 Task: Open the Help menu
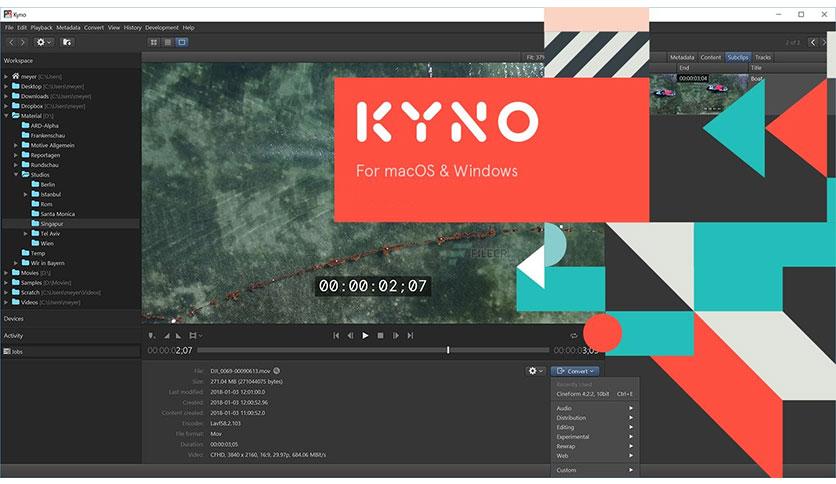click(x=188, y=28)
